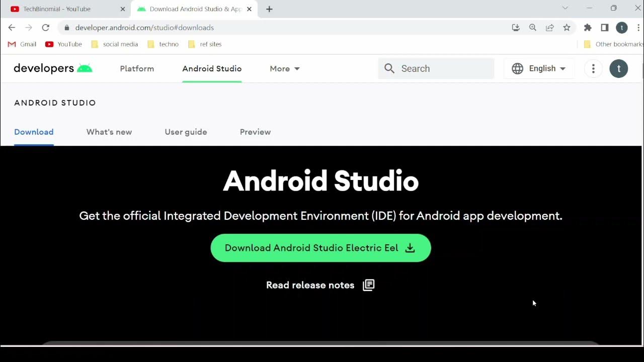Click the globe language icon

pyautogui.click(x=517, y=68)
